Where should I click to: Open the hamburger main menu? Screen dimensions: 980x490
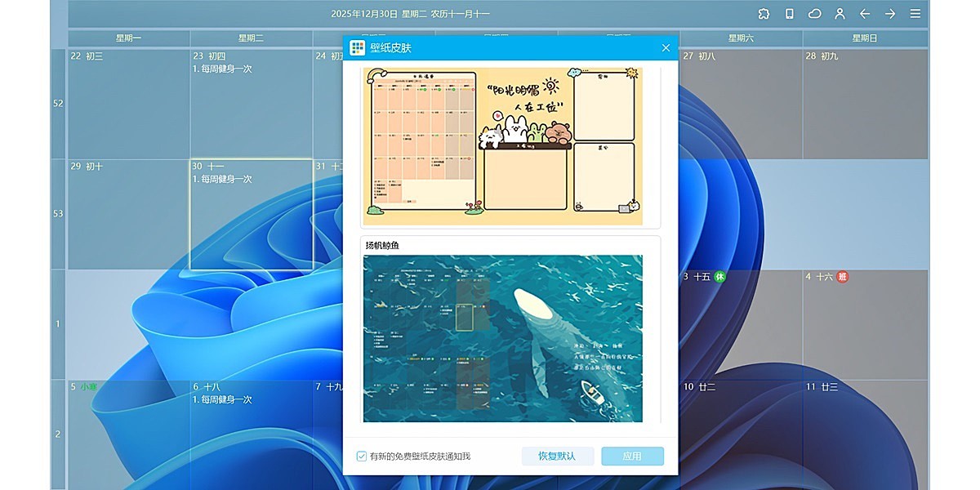(915, 14)
